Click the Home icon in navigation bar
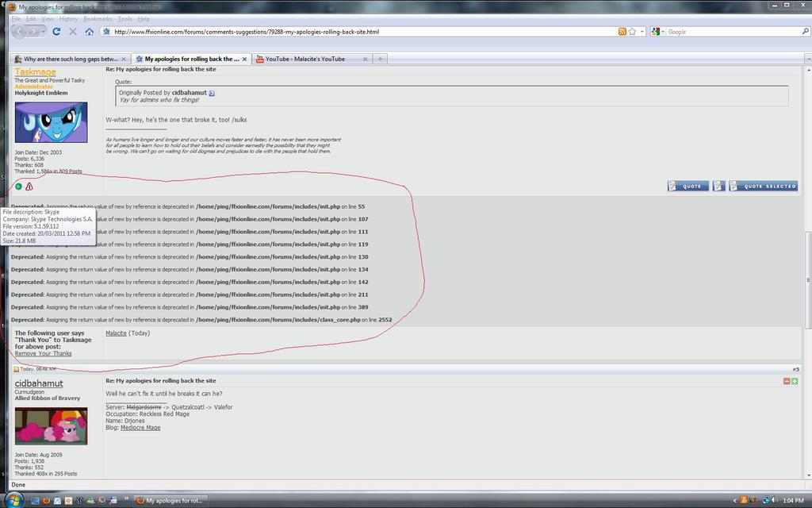 click(89, 32)
